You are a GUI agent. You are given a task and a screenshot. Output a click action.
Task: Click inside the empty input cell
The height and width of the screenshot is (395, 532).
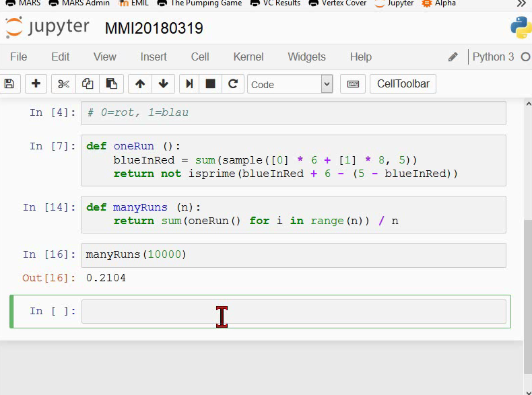click(294, 312)
